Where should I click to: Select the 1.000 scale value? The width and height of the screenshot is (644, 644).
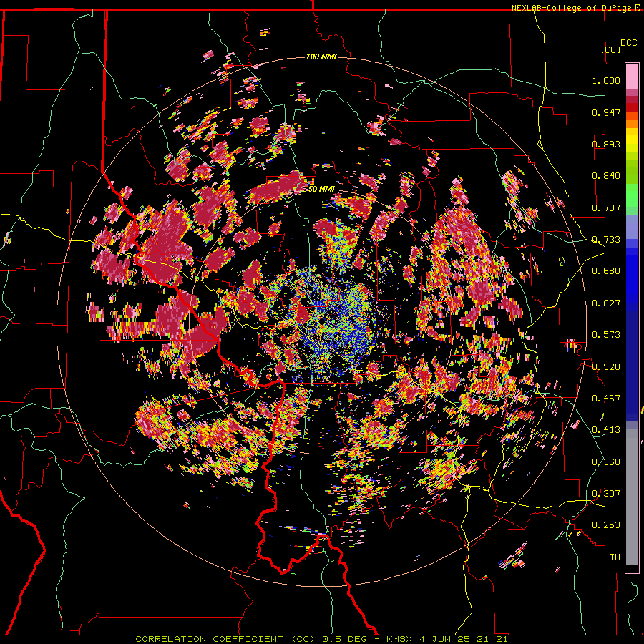pos(606,80)
